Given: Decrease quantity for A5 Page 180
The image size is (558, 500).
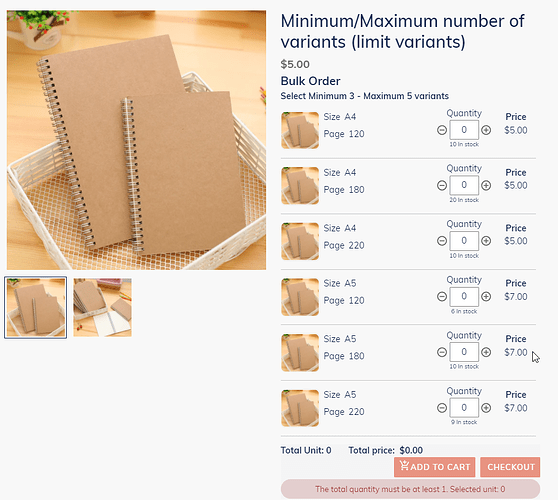Looking at the screenshot, I should click(x=442, y=352).
